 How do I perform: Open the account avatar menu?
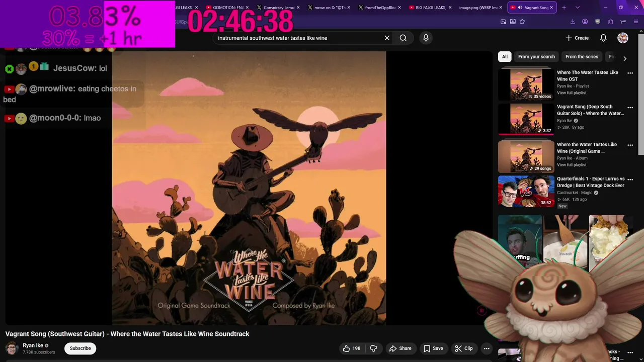[x=623, y=38]
